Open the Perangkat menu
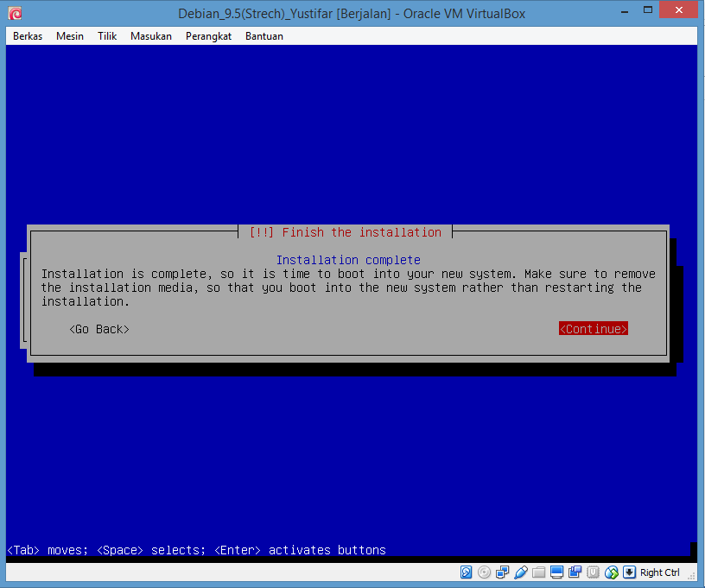705x588 pixels. click(208, 36)
